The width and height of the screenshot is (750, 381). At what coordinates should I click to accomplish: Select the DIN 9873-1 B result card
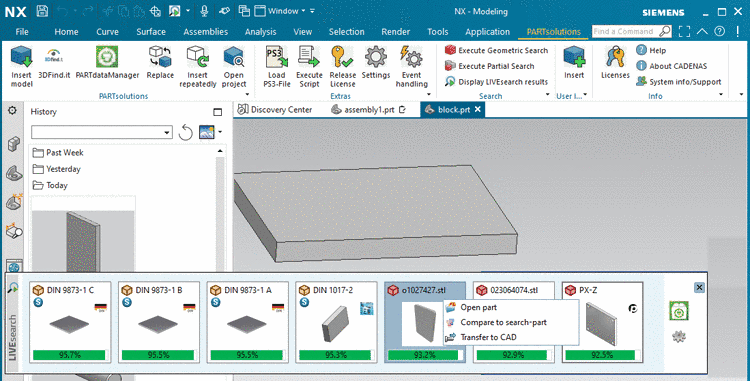[159, 322]
